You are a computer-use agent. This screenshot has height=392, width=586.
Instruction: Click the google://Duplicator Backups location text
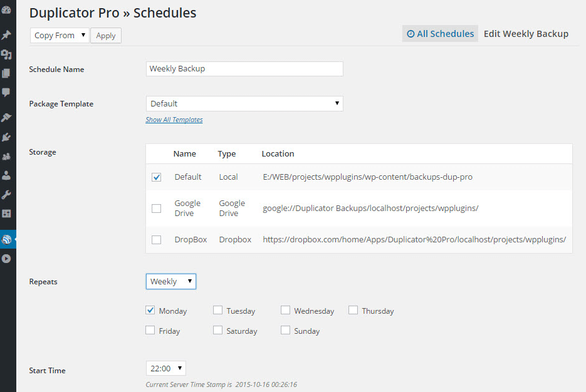click(371, 209)
